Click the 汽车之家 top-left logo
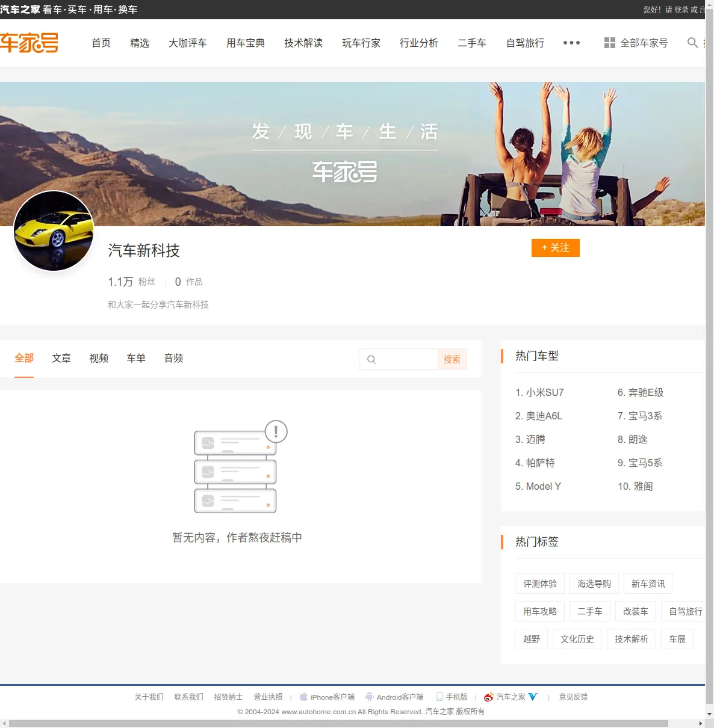 point(20,10)
